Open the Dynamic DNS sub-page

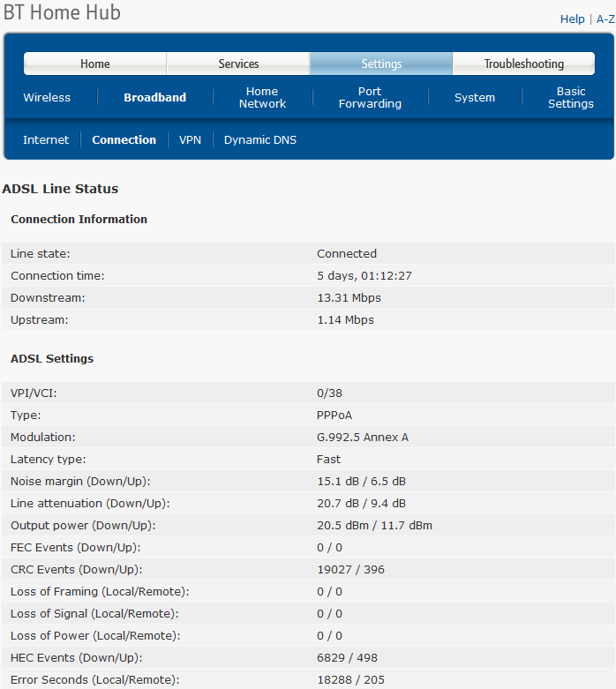[x=260, y=139]
